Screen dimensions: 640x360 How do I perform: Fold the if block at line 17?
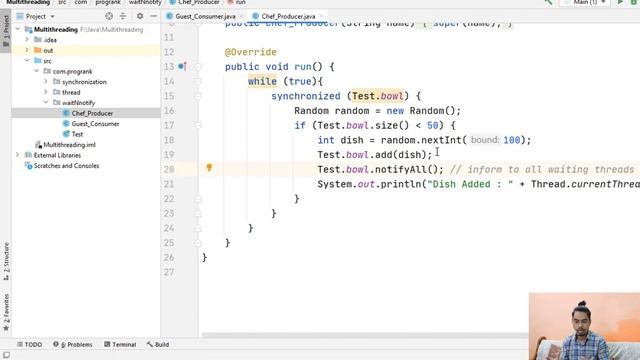[198, 125]
